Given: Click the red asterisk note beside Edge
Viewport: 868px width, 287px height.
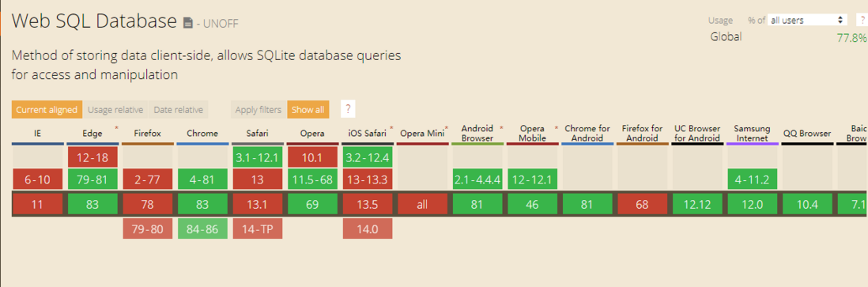Looking at the screenshot, I should [x=116, y=129].
